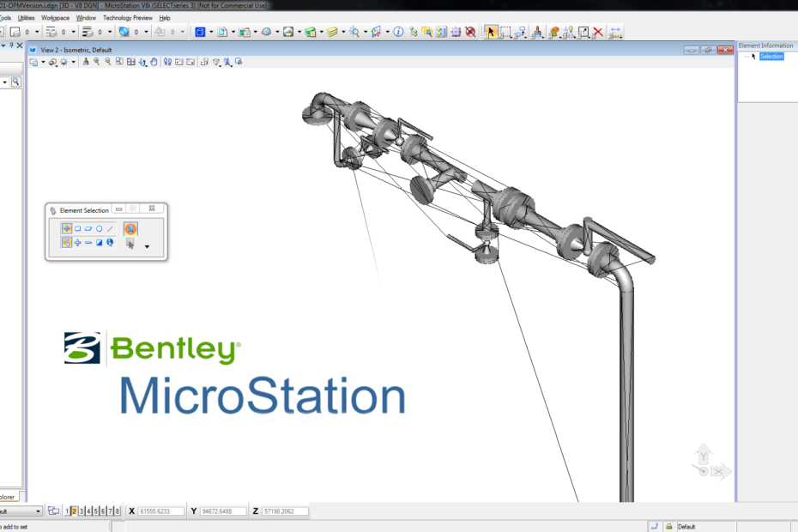Open active color dropdown arrow in attributes toolbar
Image resolution: width=798 pixels, height=532 pixels.
37,32
